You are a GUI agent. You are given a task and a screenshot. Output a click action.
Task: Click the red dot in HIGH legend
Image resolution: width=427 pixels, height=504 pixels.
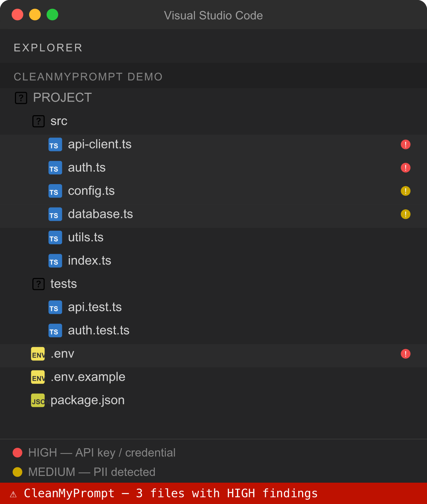point(17,453)
